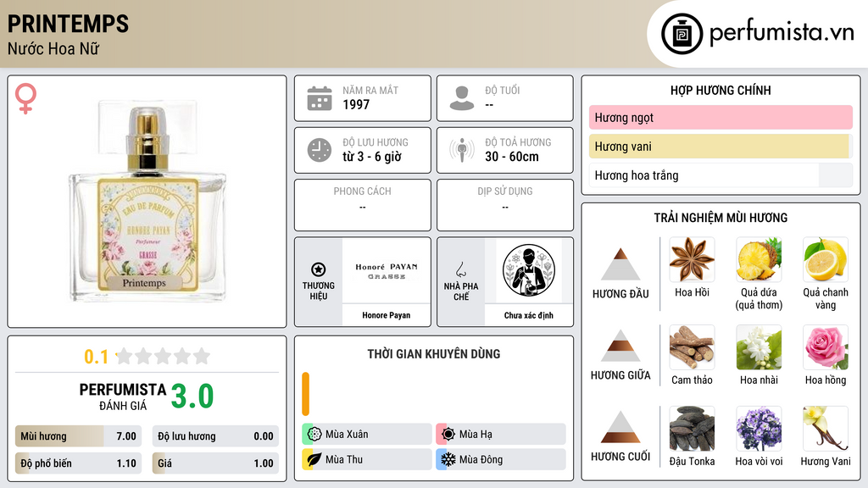Click the 'từ 3 - 6 giờ' longevity value

point(372,157)
